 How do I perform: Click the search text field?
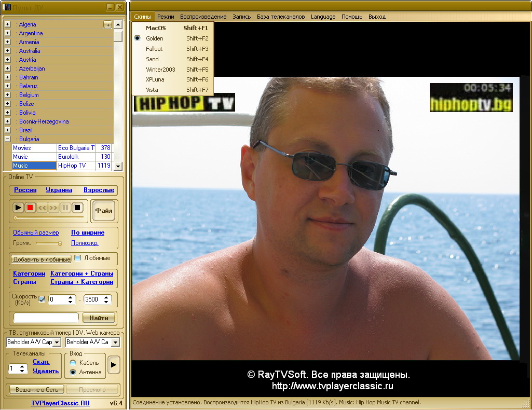click(x=46, y=318)
